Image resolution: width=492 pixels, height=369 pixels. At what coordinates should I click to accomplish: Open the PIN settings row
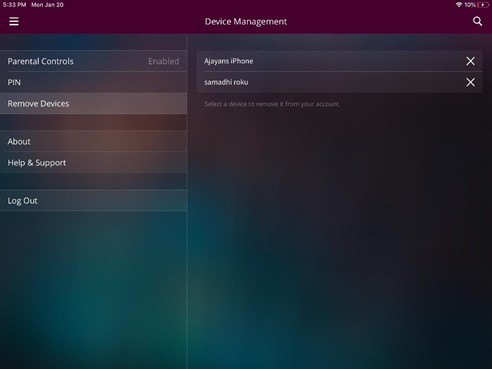(93, 82)
